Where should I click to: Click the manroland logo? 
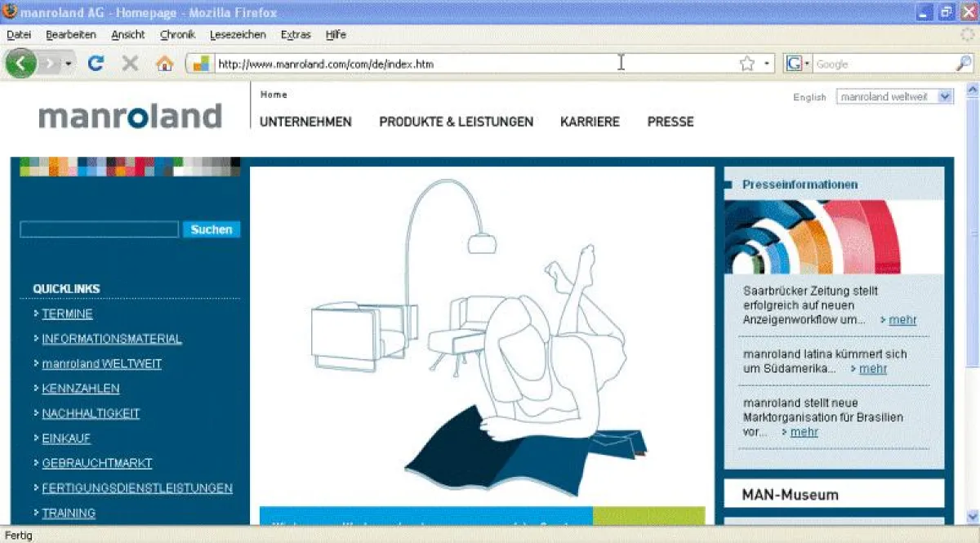click(130, 116)
